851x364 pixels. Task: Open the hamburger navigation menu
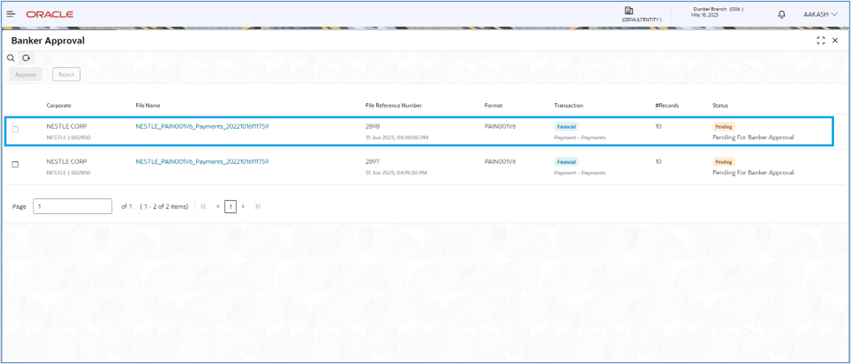[x=11, y=14]
